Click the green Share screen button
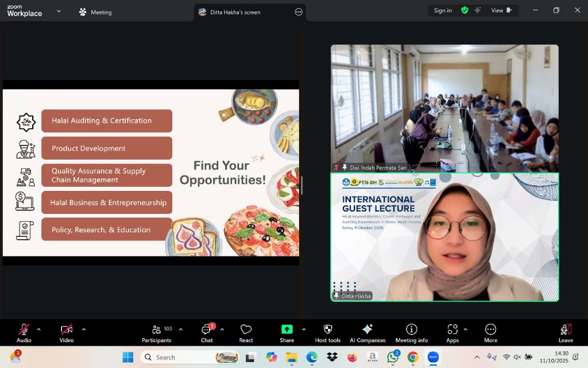Viewport: 588px width, 368px height. point(287,329)
